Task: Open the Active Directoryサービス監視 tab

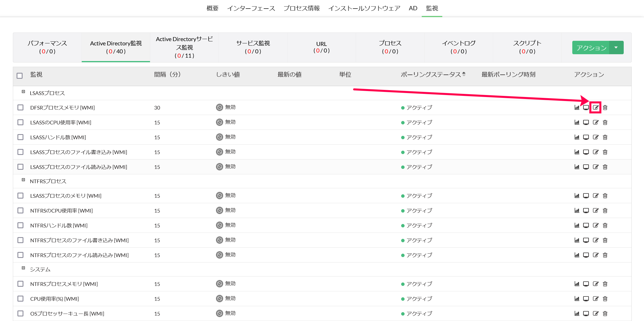Action: [x=184, y=47]
